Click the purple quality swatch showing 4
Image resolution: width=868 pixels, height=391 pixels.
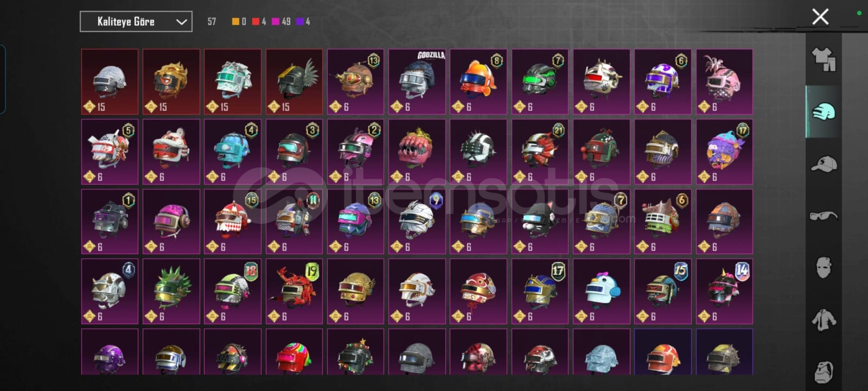303,22
